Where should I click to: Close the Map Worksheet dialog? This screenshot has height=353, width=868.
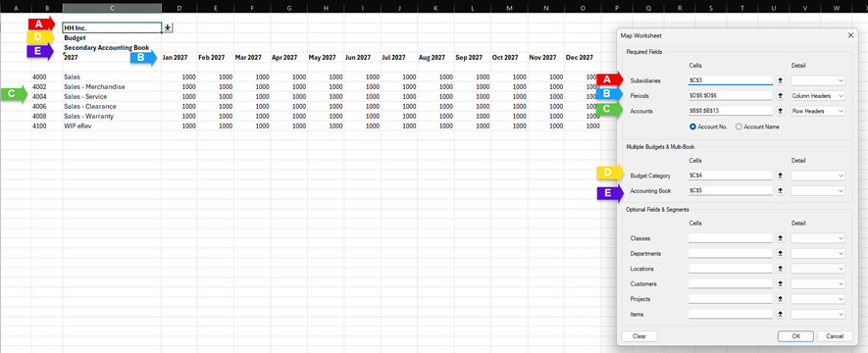point(850,35)
